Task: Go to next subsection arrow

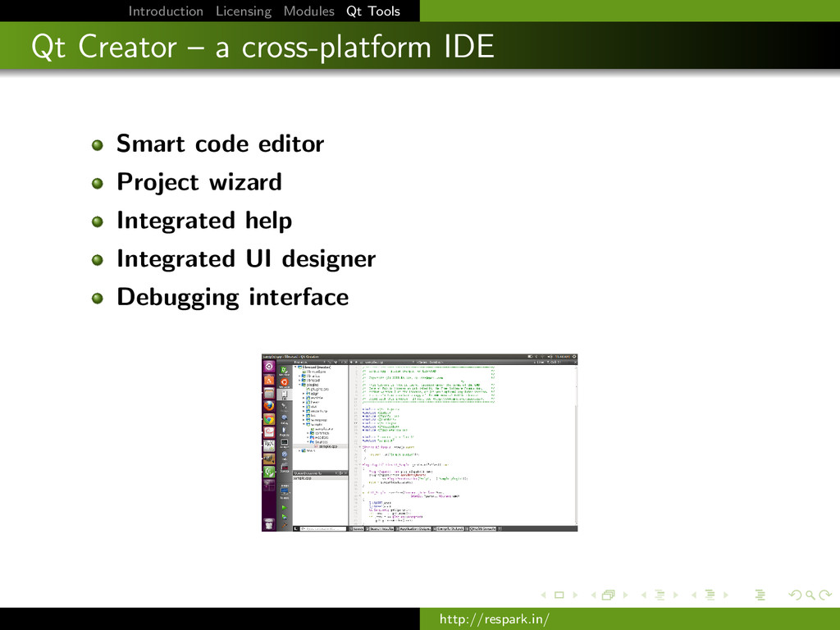Action: pos(676,596)
